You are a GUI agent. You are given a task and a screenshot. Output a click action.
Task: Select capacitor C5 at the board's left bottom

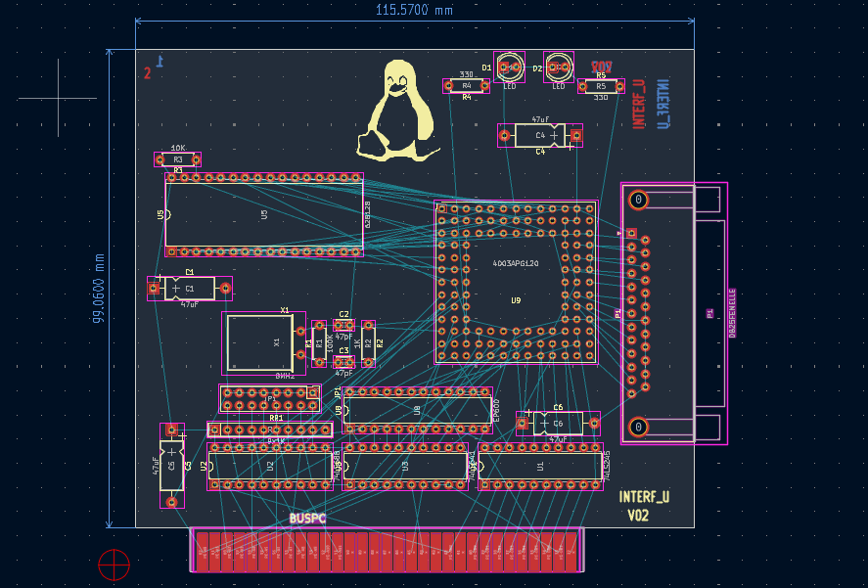(172, 466)
